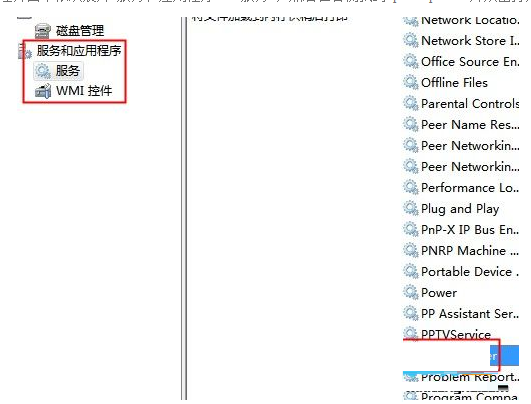The height and width of the screenshot is (404, 531).
Task: Click gear icon beside Parental Controls
Action: (x=410, y=104)
